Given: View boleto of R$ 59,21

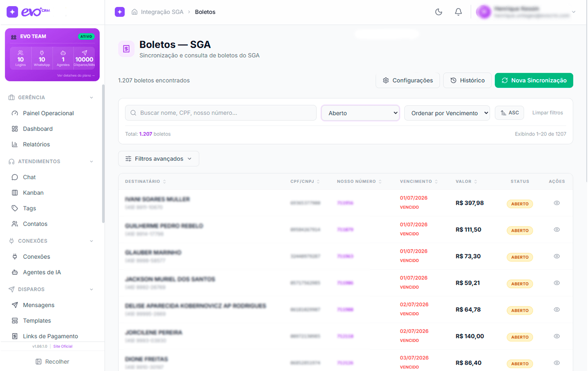Looking at the screenshot, I should click(557, 283).
